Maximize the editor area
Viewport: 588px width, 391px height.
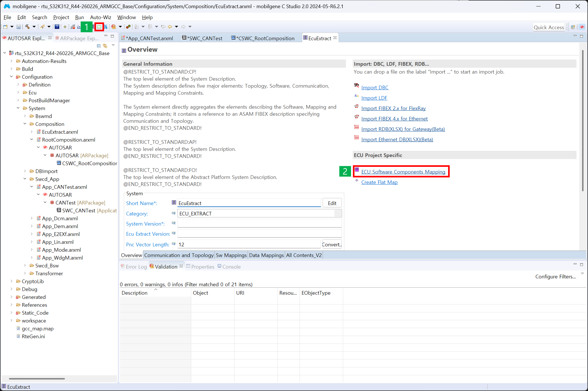[x=582, y=36]
